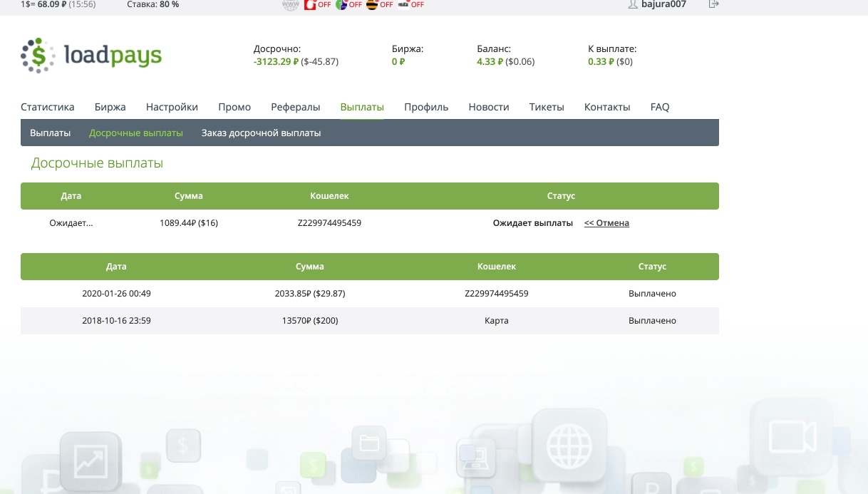
Task: Click the Ставка: 80 % text
Action: pos(153,4)
